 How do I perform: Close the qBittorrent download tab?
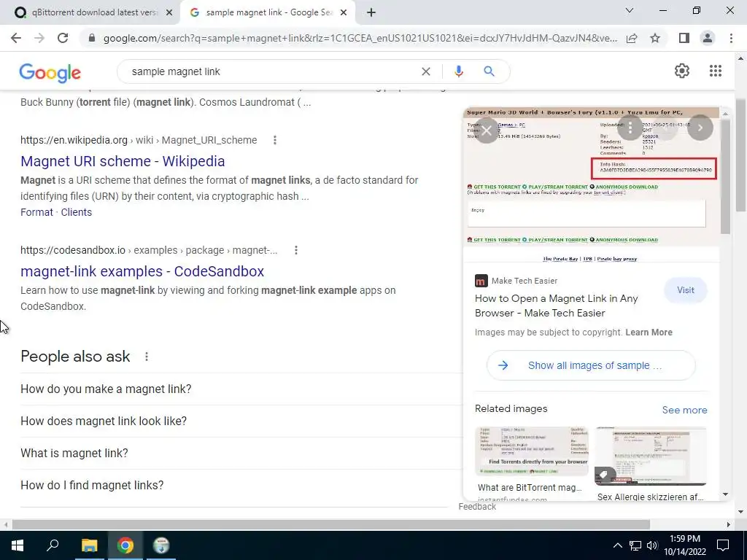(x=169, y=13)
